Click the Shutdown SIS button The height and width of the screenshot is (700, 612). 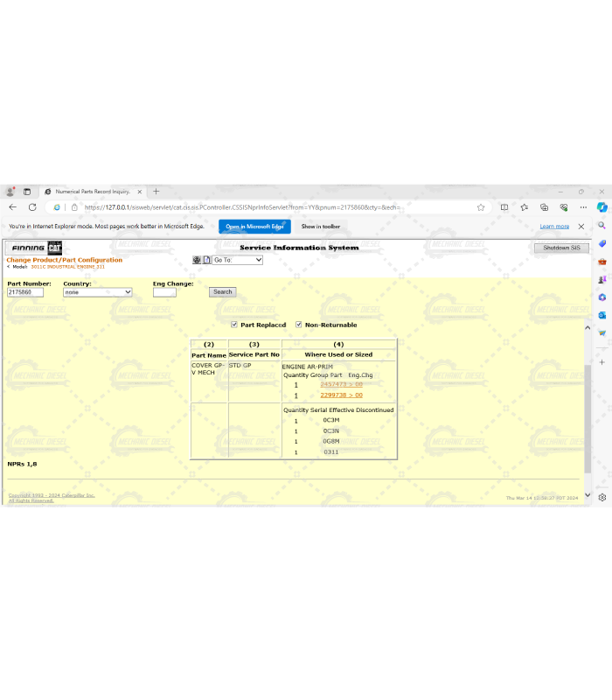coord(561,248)
